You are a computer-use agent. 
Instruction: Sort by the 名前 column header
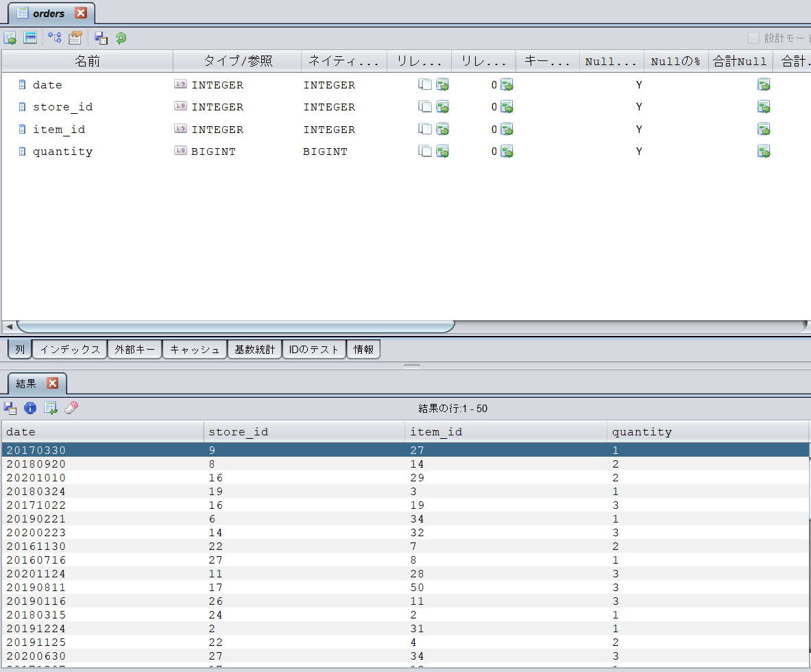pyautogui.click(x=88, y=61)
